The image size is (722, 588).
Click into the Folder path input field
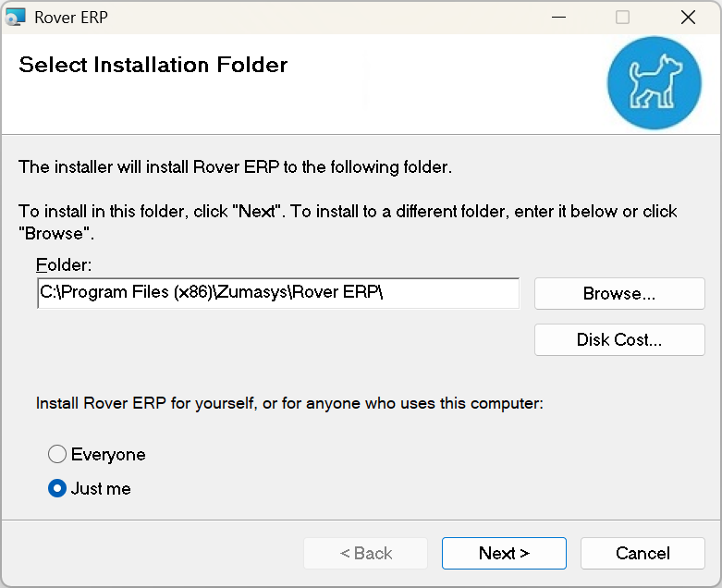point(278,293)
